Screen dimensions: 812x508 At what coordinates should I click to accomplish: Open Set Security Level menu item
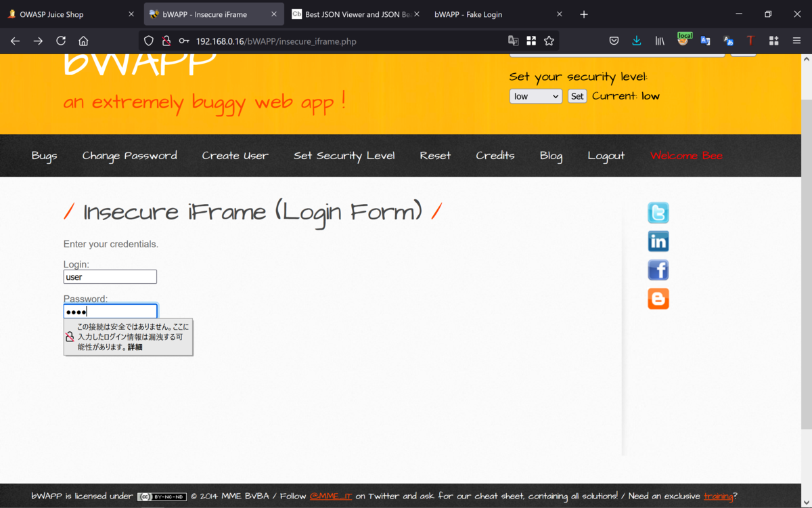click(x=344, y=156)
